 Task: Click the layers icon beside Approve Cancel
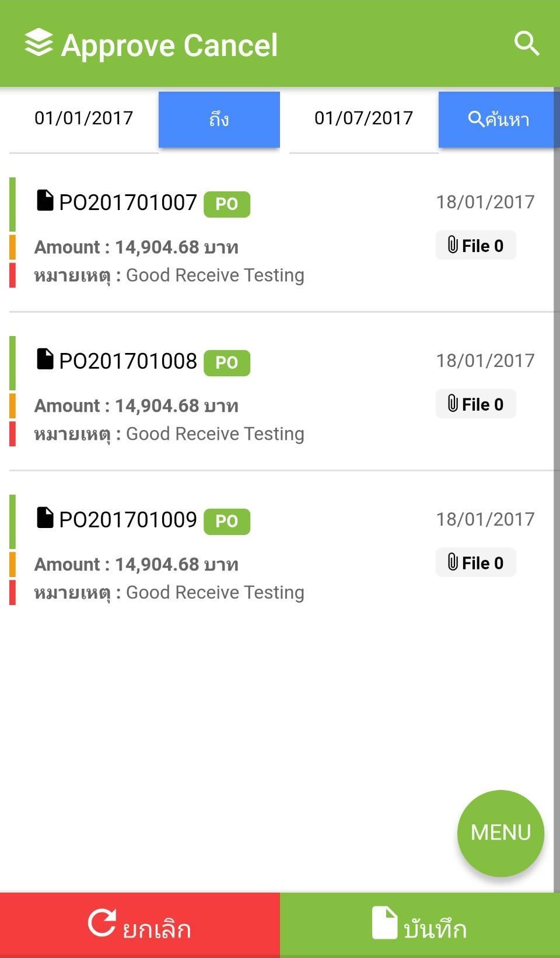pos(39,43)
